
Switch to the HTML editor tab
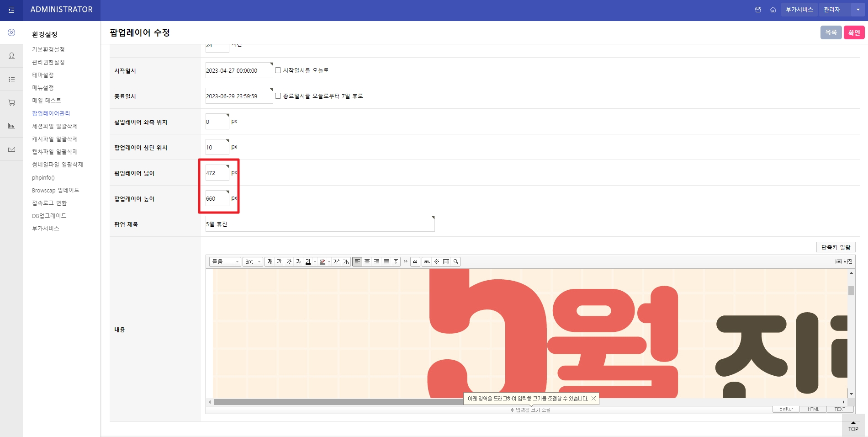pos(813,409)
